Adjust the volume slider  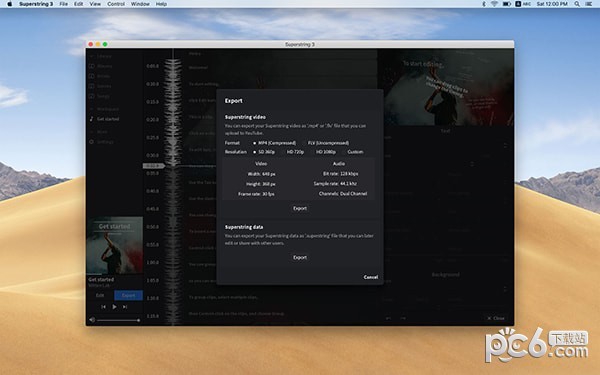pyautogui.click(x=118, y=320)
